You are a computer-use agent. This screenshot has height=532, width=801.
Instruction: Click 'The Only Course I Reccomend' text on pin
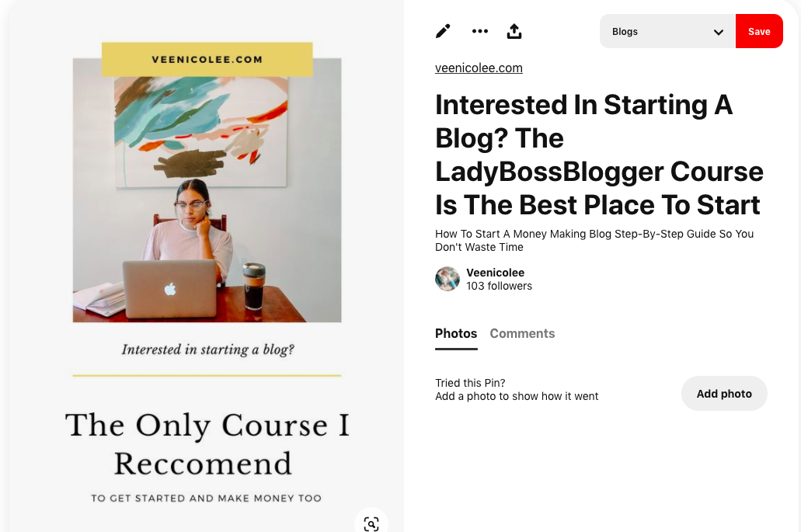tap(207, 443)
